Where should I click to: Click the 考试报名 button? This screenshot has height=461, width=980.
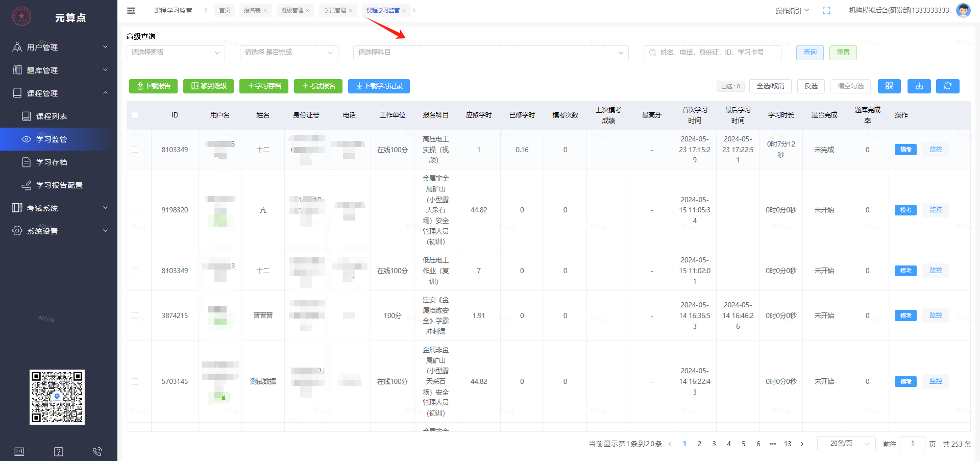click(318, 86)
